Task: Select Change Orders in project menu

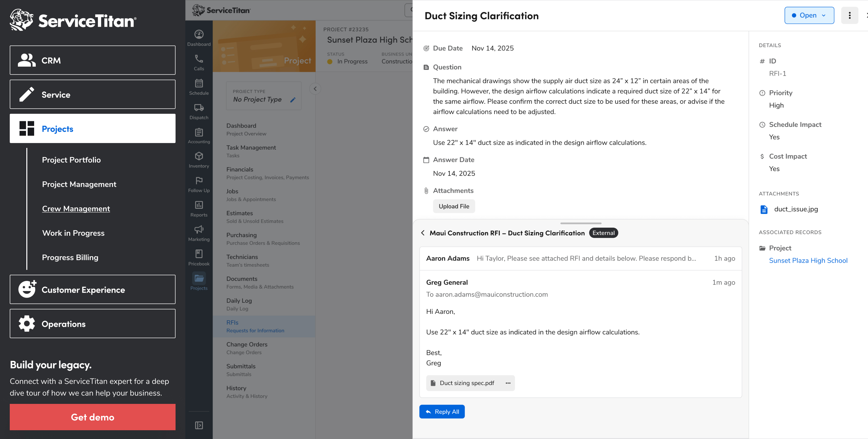Action: click(x=247, y=344)
